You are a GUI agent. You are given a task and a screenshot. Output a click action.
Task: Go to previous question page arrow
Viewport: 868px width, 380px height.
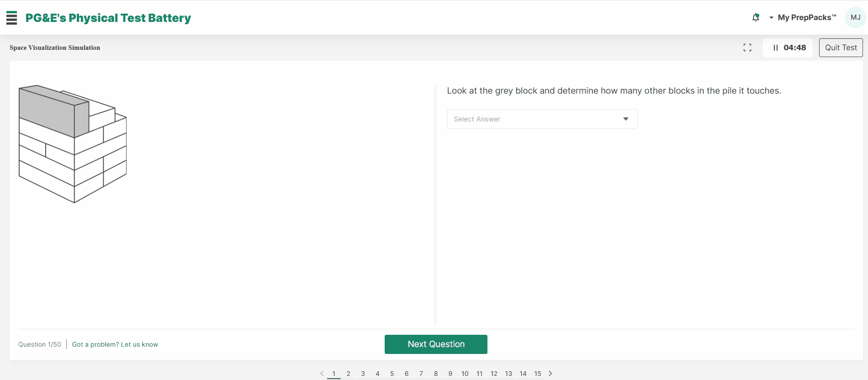coord(322,374)
